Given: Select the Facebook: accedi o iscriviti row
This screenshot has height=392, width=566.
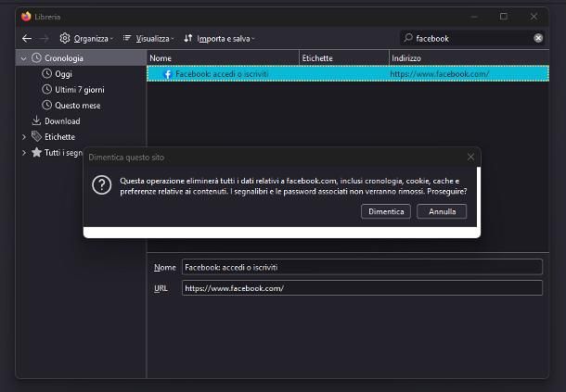Looking at the screenshot, I should pyautogui.click(x=348, y=74).
